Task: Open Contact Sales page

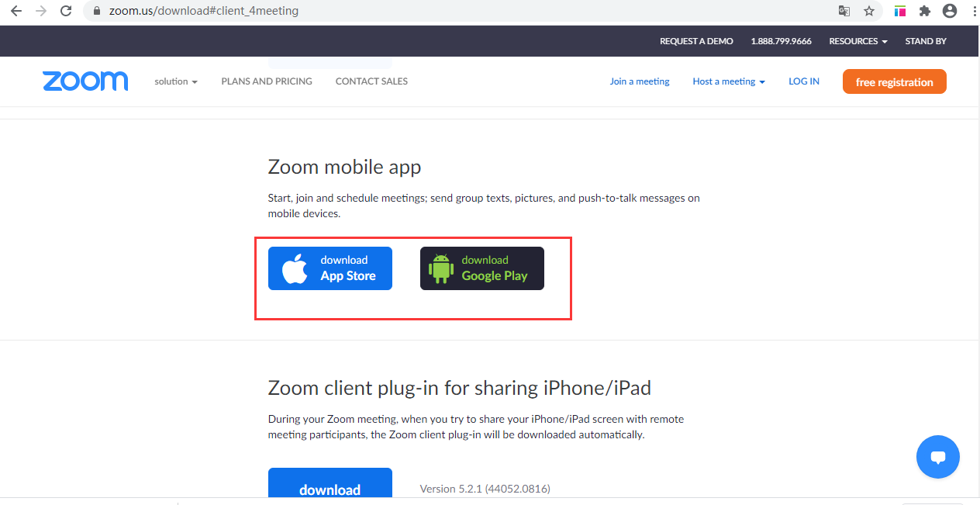Action: (x=371, y=81)
